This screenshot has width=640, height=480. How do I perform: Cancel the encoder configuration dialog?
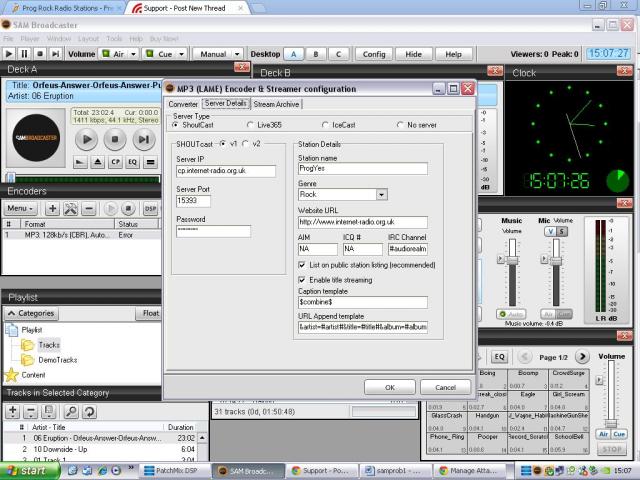point(445,387)
